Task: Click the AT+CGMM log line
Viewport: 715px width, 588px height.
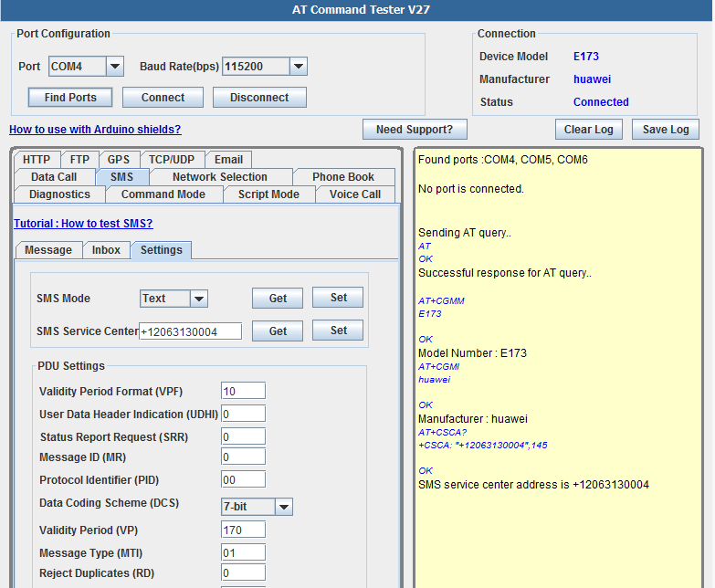Action: [441, 300]
